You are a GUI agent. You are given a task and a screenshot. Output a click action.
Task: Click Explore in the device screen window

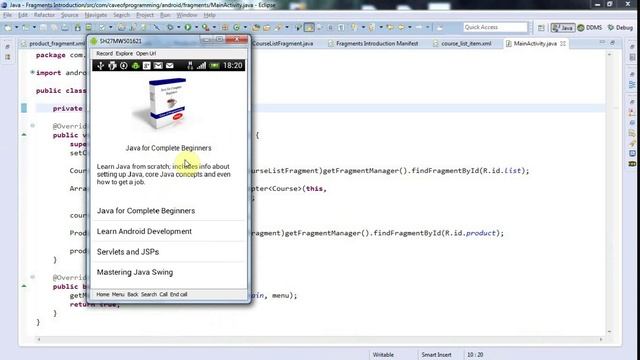point(124,53)
